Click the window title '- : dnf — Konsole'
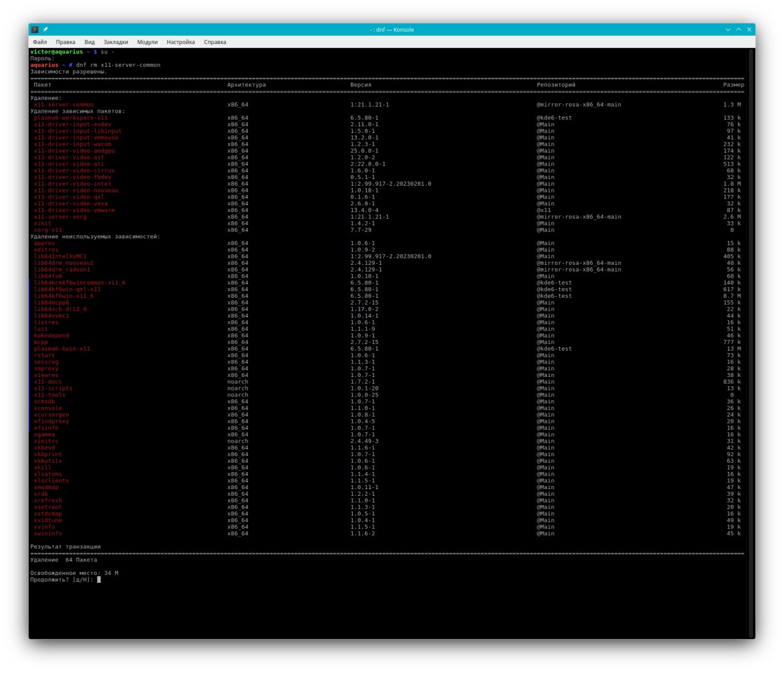This screenshot has height=673, width=784. click(392, 29)
